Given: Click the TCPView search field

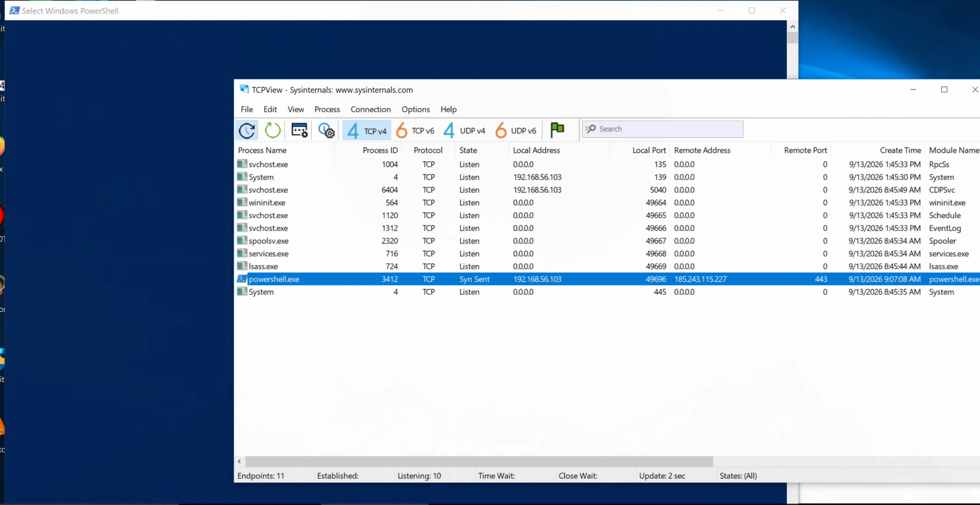Looking at the screenshot, I should (x=662, y=129).
